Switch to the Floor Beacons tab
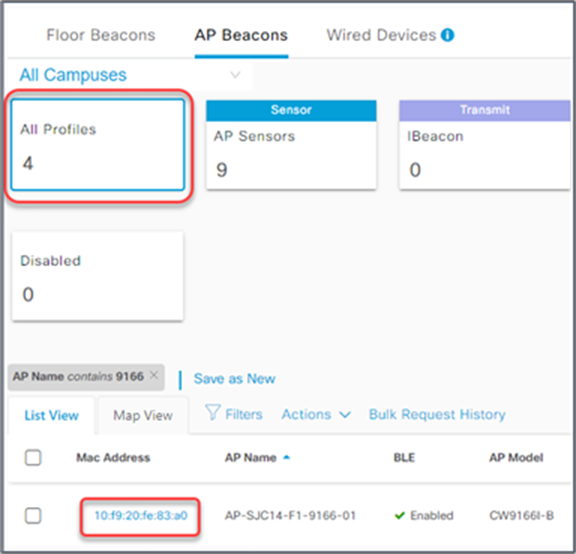Screen dimensions: 576x554 [x=101, y=35]
